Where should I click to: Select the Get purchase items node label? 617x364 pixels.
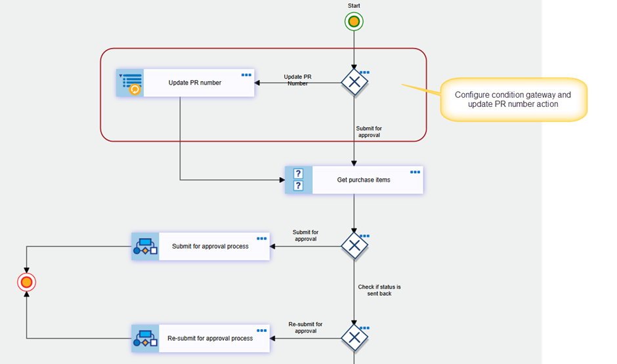click(364, 180)
